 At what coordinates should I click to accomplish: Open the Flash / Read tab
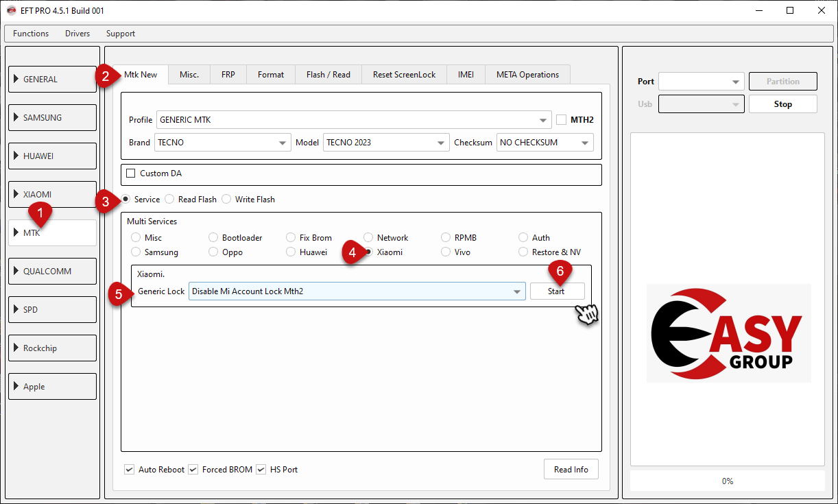328,75
